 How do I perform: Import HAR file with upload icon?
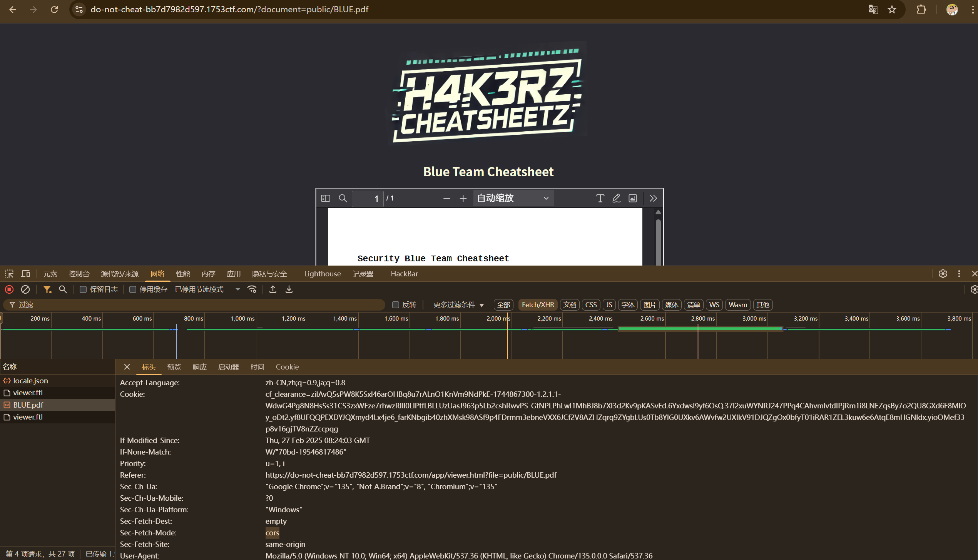pos(273,289)
